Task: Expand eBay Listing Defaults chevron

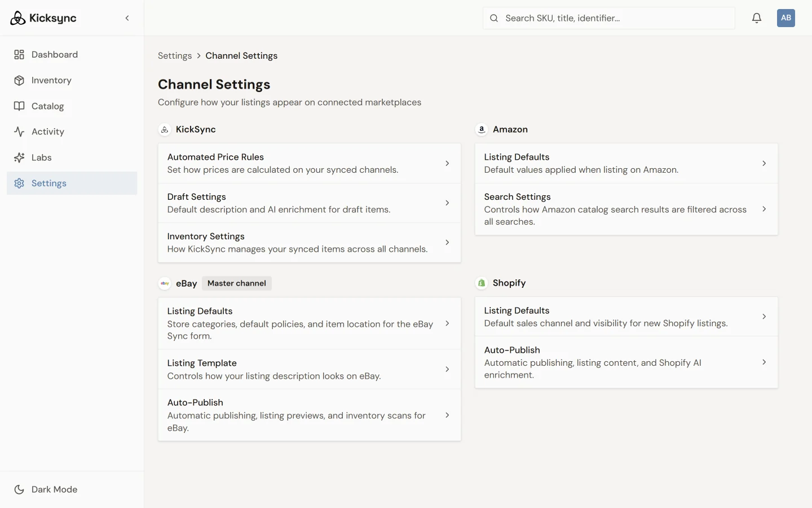Action: click(x=447, y=323)
